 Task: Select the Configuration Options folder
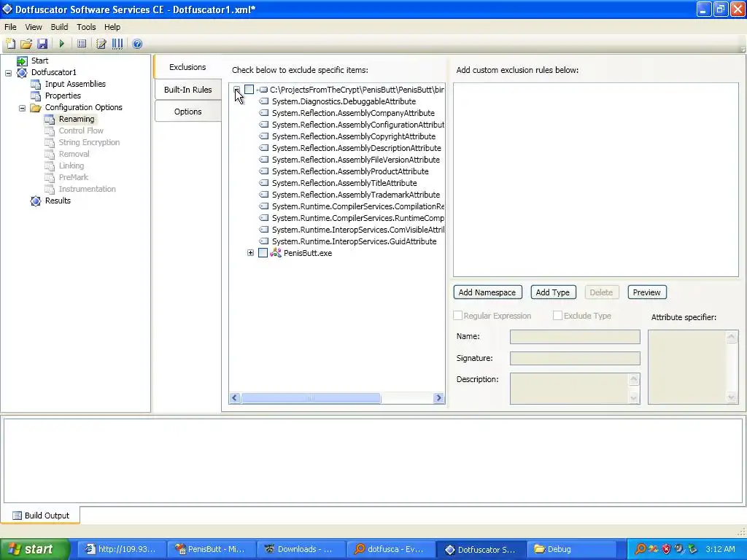click(83, 107)
